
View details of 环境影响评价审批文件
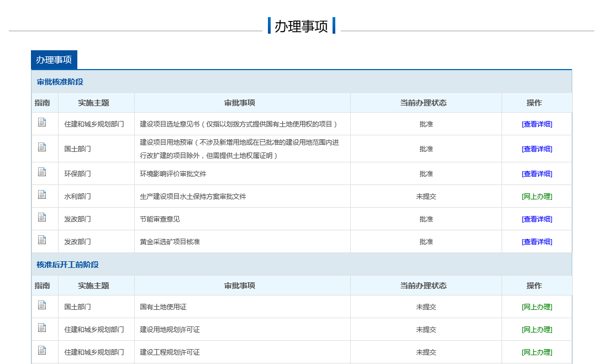pos(536,174)
